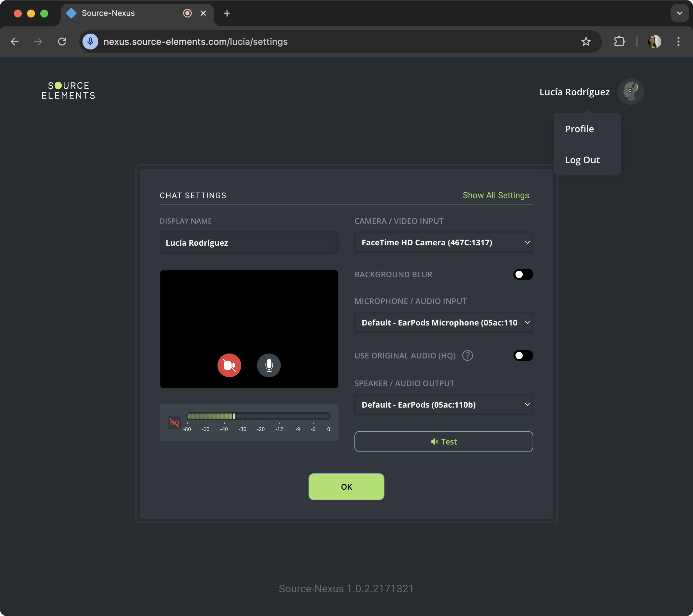Screen dimensions: 693x616
Task: Click the microphone permission icon in address bar
Action: point(90,42)
